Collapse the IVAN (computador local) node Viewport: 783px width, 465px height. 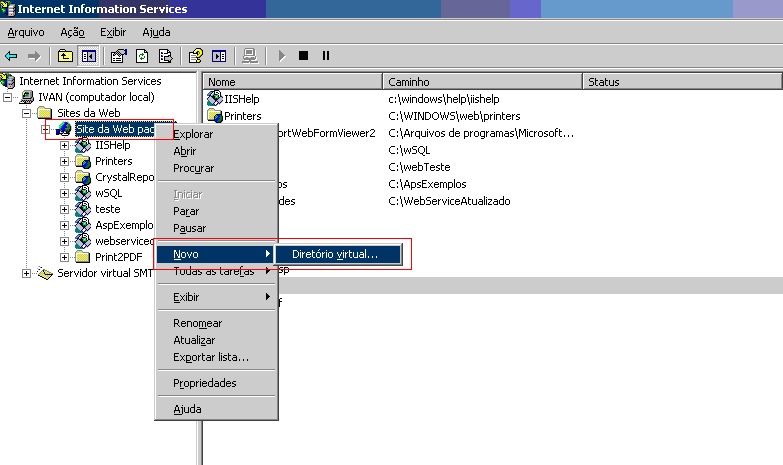[10, 98]
